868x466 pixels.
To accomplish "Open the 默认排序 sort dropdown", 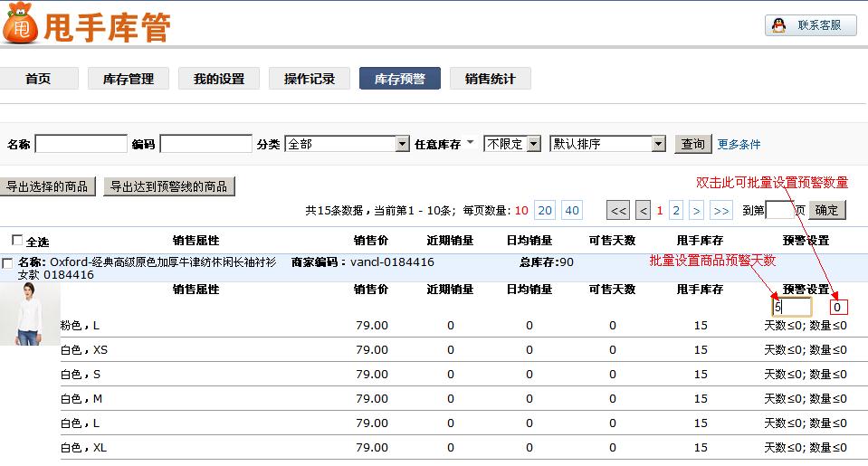I will tap(607, 144).
